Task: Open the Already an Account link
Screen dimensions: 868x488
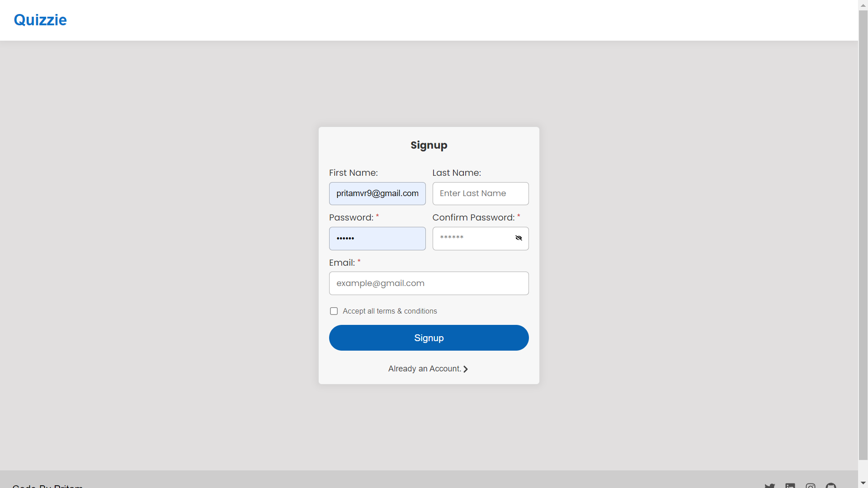Action: [x=428, y=369]
